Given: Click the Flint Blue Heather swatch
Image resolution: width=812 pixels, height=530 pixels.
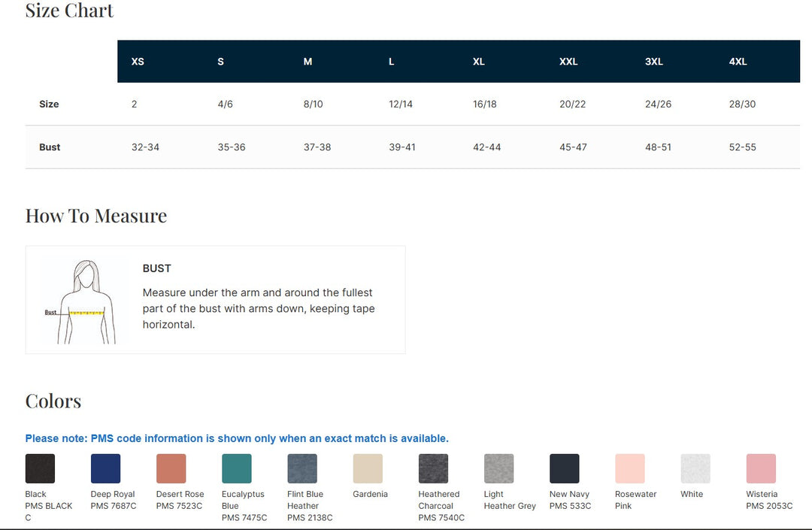Looking at the screenshot, I should pos(302,468).
